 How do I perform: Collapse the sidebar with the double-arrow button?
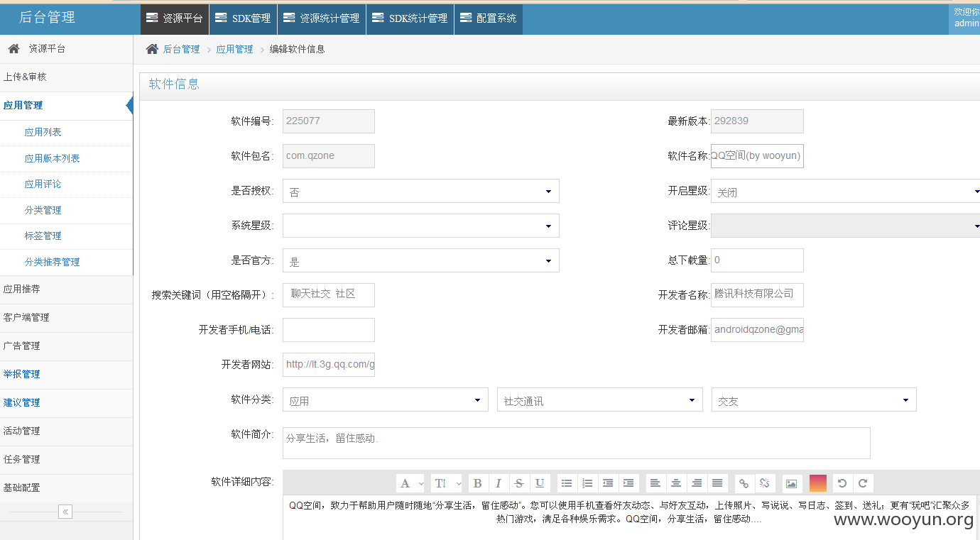click(65, 512)
